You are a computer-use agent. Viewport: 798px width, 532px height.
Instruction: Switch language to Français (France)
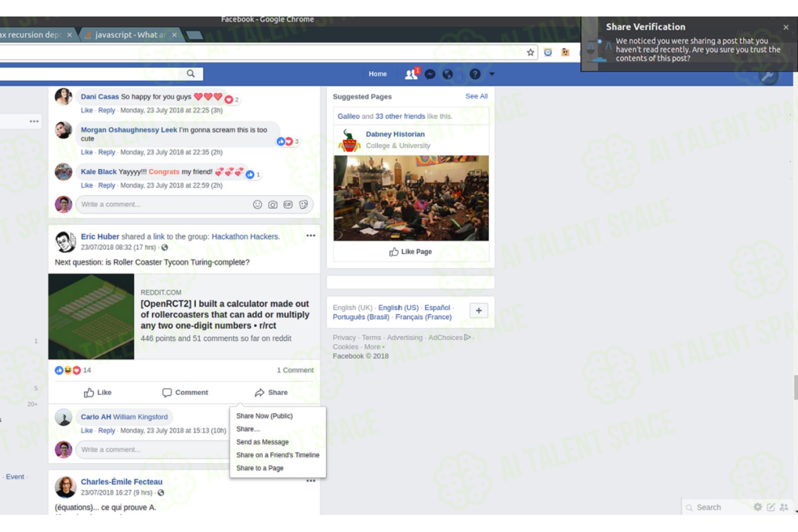point(423,317)
